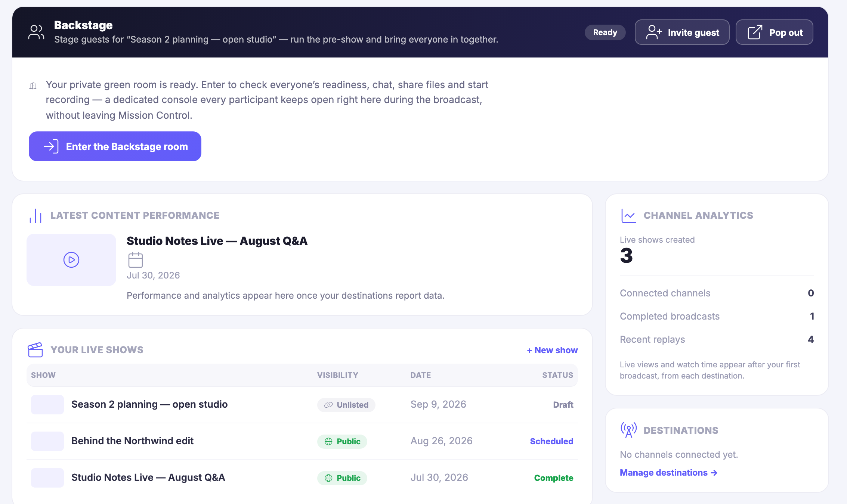Click the green room door icon

tap(33, 86)
